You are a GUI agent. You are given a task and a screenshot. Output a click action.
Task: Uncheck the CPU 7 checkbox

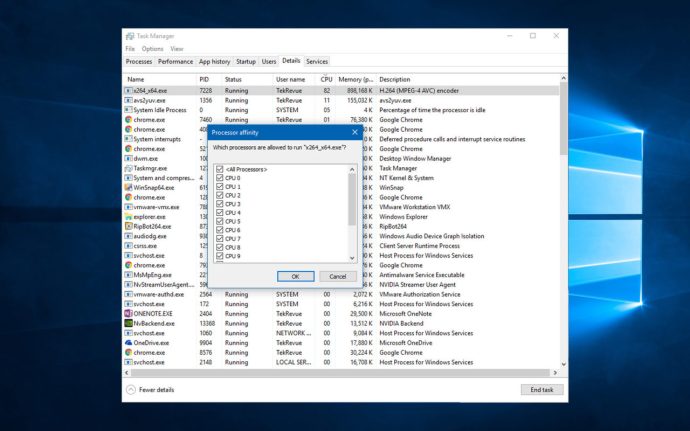coord(220,239)
